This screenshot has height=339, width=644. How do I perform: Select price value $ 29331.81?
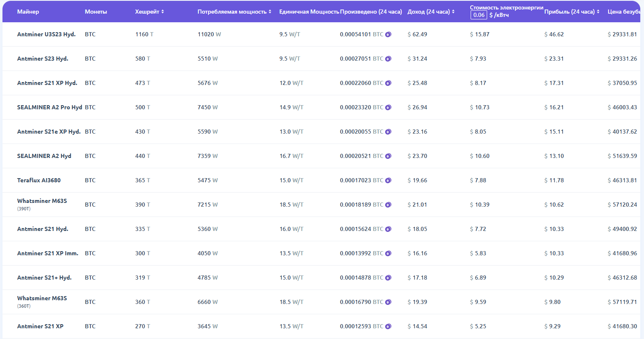(623, 34)
